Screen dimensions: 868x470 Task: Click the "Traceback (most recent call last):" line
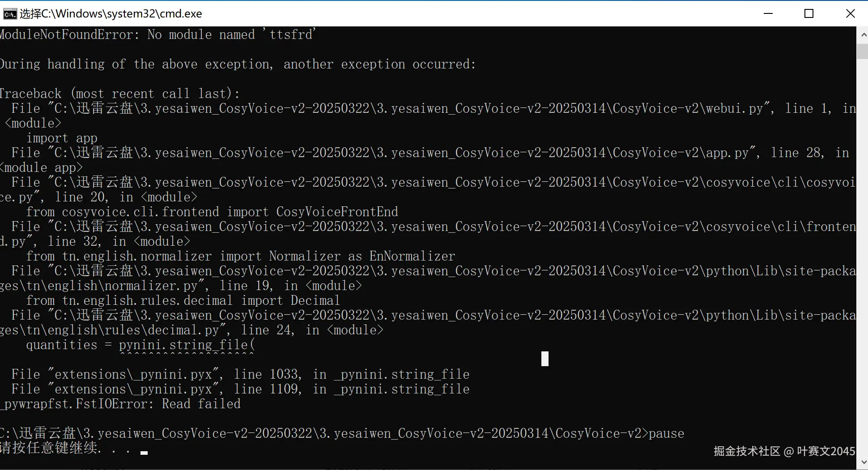[119, 94]
